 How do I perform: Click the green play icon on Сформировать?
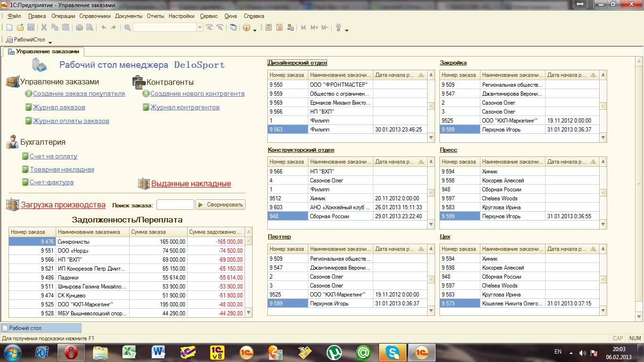tap(200, 205)
